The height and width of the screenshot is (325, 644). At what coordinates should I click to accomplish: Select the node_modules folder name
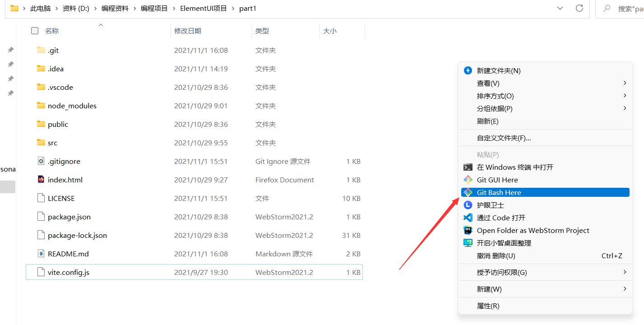pos(72,106)
